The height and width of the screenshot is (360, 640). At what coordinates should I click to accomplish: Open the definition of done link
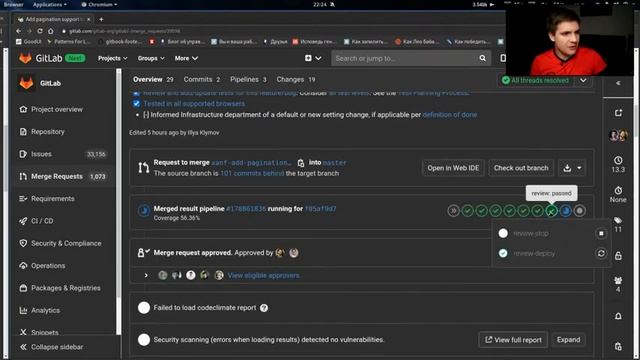tap(449, 115)
